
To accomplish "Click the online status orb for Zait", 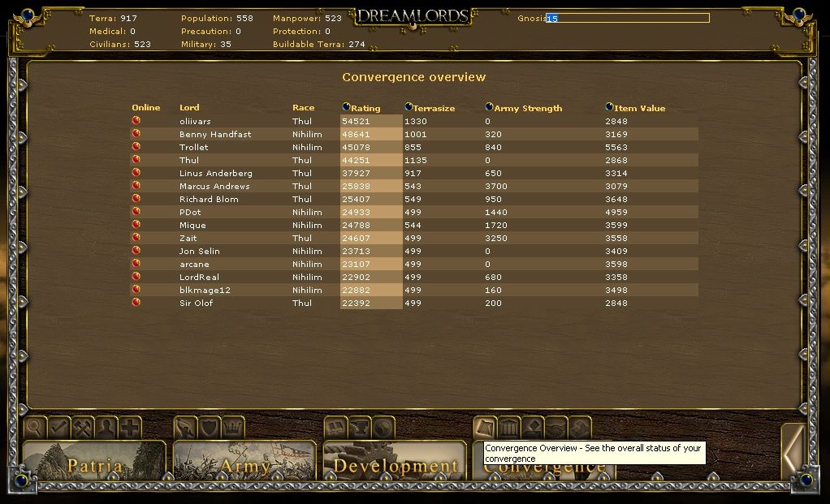I will (136, 238).
